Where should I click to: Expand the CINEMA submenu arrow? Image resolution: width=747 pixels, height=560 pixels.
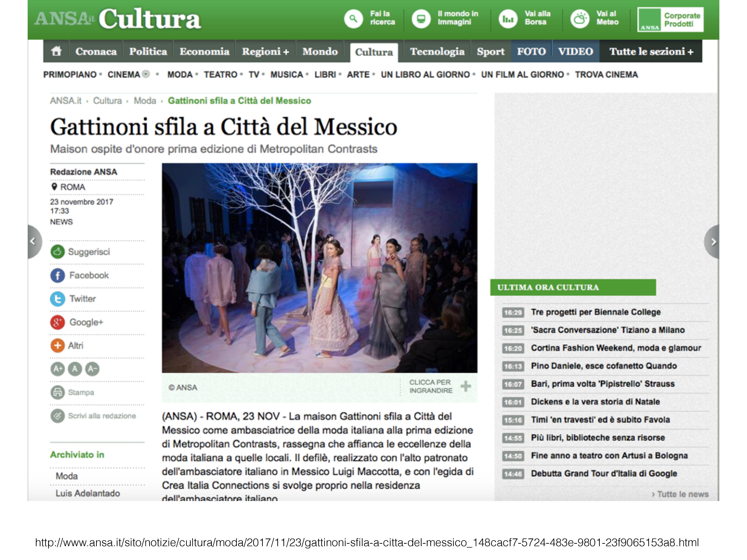(x=146, y=74)
